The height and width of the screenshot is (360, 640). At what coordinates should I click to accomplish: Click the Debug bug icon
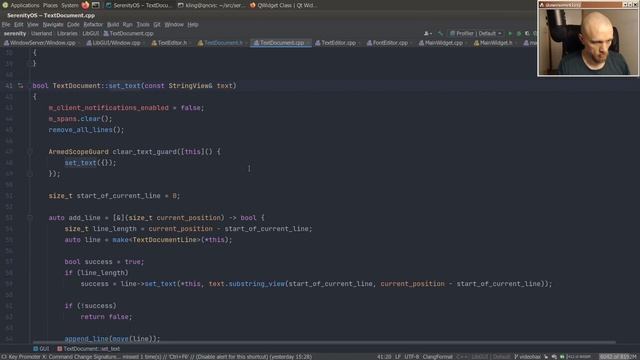tap(519, 33)
